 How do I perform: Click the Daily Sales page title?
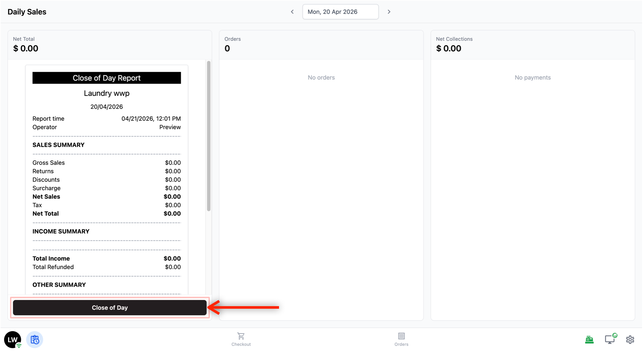27,12
